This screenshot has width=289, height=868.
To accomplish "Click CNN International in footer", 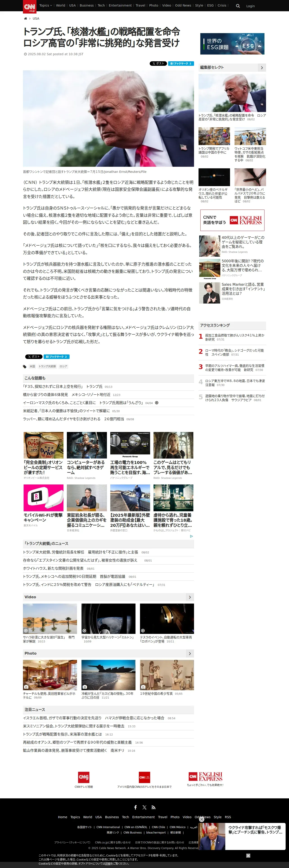I will tap(108, 827).
